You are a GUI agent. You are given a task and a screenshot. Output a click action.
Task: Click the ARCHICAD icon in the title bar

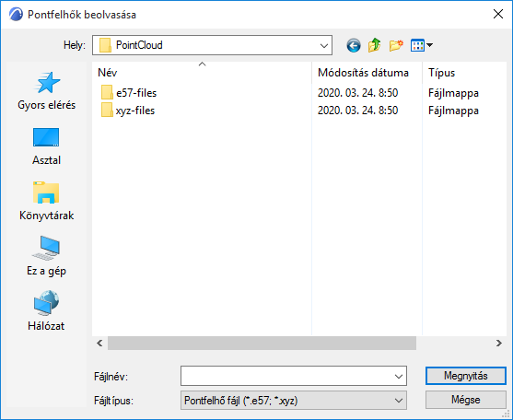pyautogui.click(x=16, y=15)
